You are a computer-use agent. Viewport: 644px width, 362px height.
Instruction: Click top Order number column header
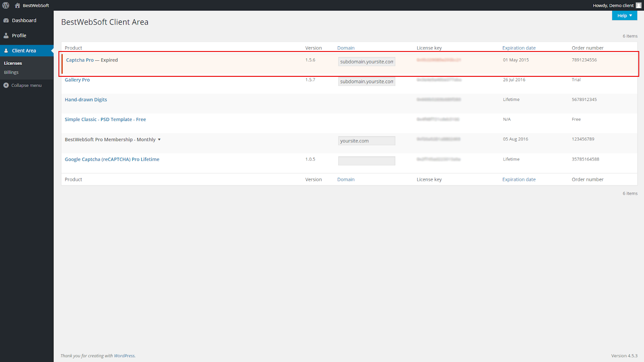point(588,48)
